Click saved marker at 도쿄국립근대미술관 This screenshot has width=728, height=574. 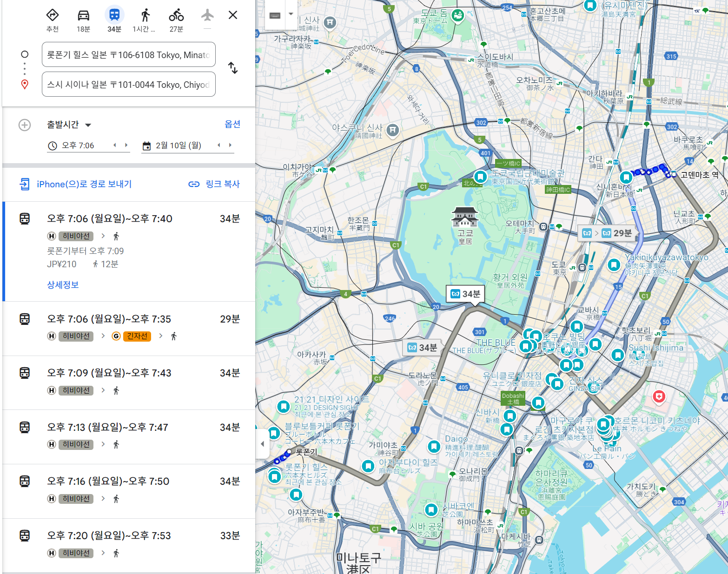480,177
